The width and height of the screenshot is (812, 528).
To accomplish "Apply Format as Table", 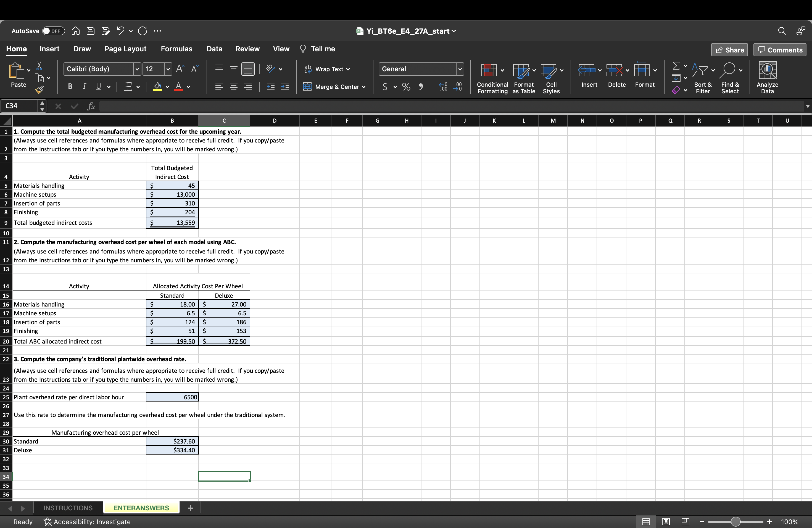I will 523,78.
